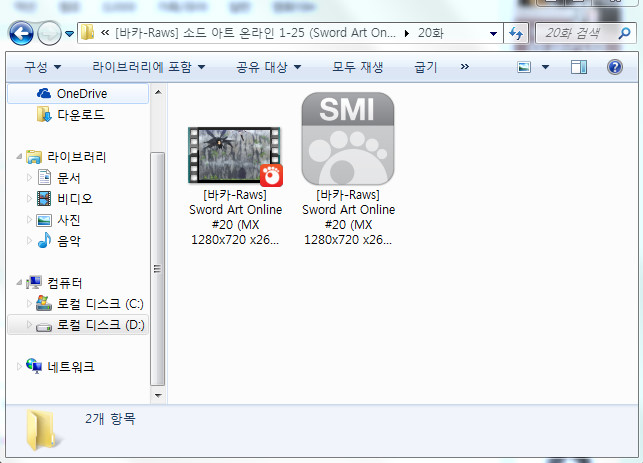Select the Sword Art Online #20 video thumbnail

pyautogui.click(x=235, y=156)
